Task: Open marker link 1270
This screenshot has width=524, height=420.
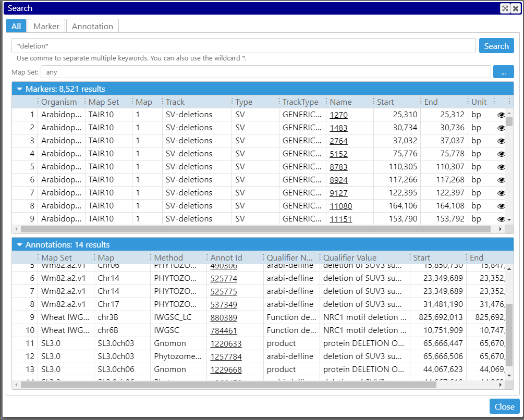Action: click(x=338, y=115)
